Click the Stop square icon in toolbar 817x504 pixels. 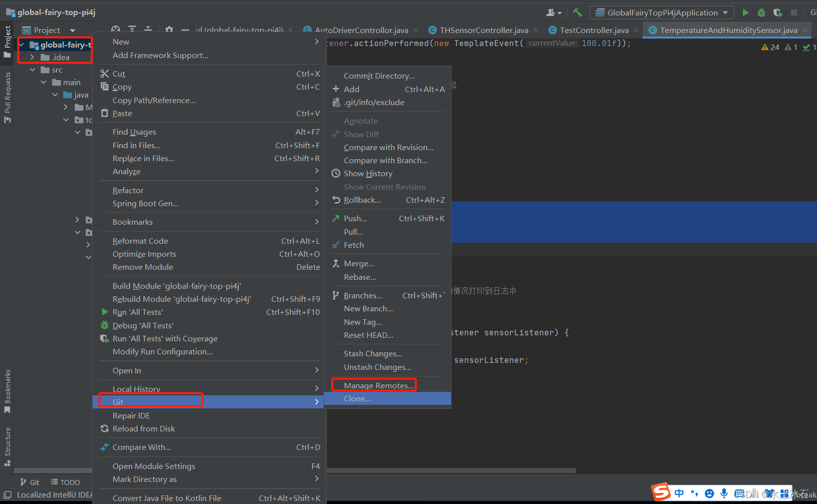coord(794,13)
